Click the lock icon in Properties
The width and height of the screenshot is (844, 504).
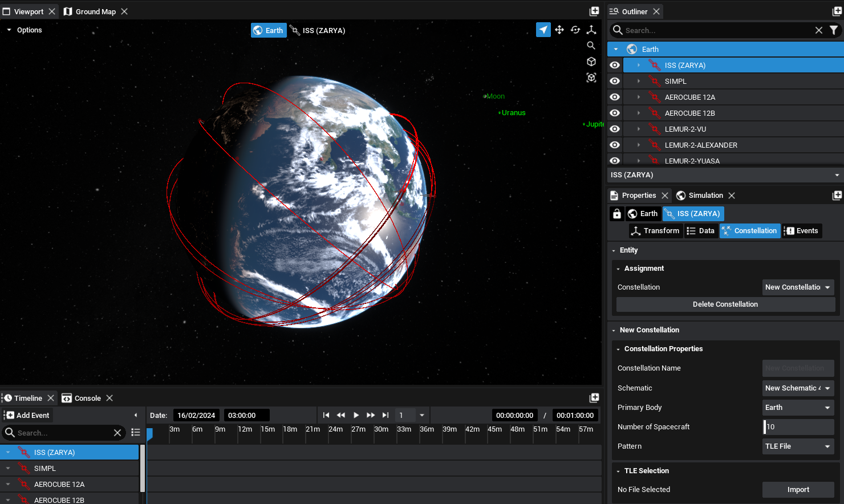click(x=617, y=214)
